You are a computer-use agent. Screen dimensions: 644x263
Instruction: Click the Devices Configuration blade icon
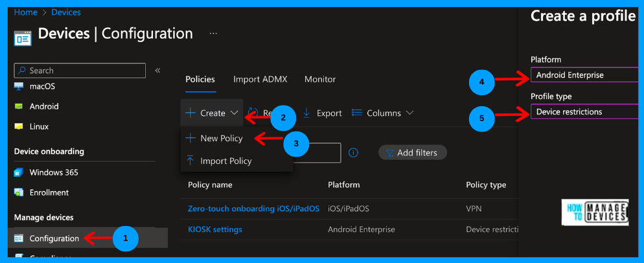coord(23,38)
